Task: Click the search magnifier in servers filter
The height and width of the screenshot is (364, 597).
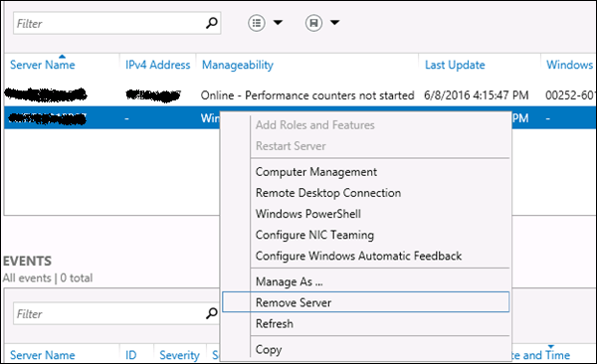Action: pyautogui.click(x=211, y=23)
